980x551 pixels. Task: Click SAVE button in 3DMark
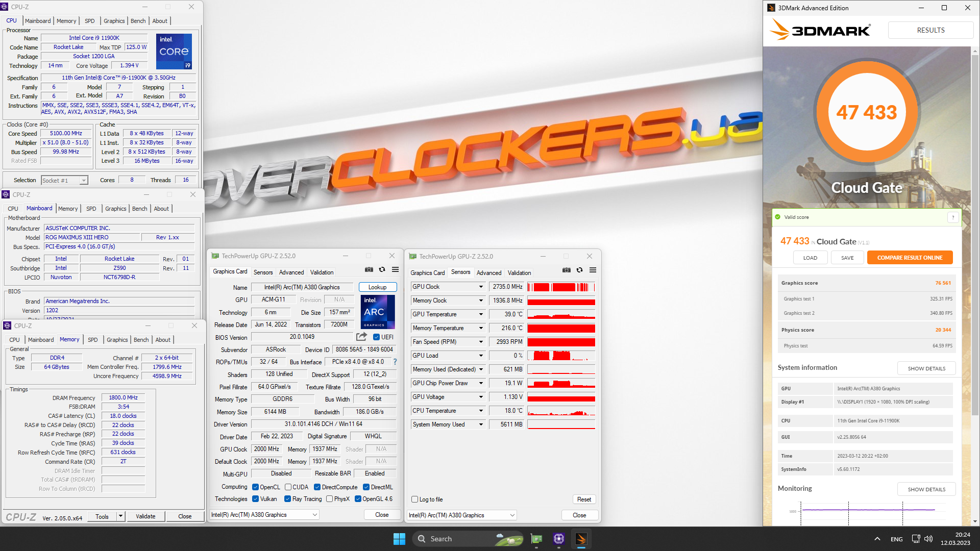847,258
